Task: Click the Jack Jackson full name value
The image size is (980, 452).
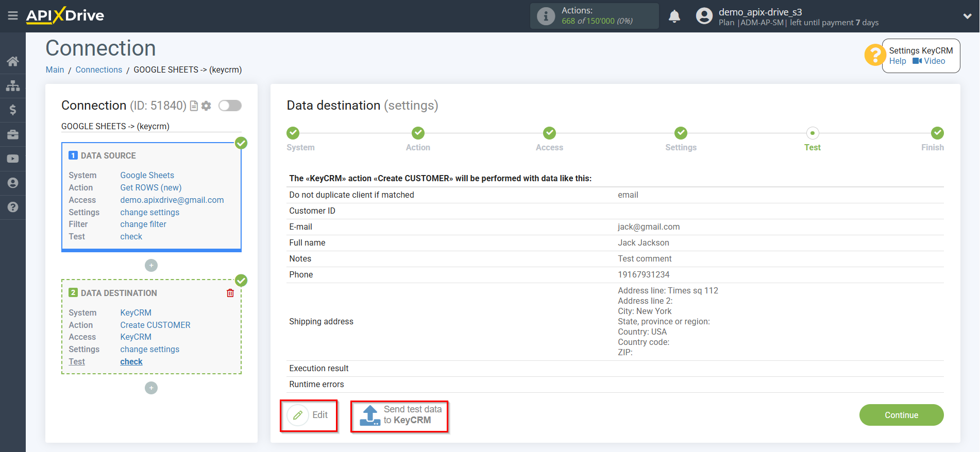Action: coord(644,242)
